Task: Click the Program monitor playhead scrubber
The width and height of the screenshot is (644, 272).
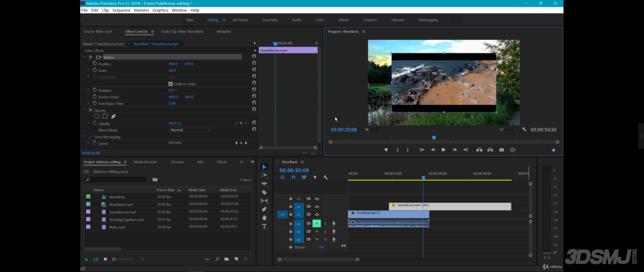Action: (434, 138)
